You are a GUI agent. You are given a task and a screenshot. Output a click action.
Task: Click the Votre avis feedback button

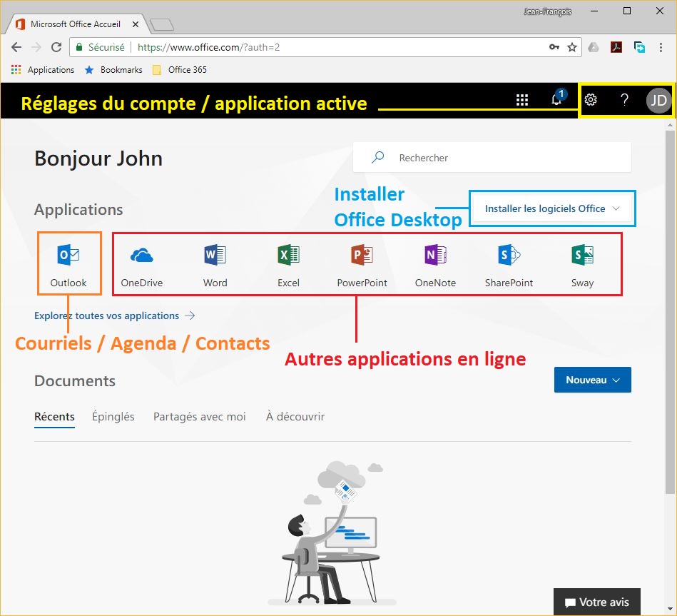596,602
